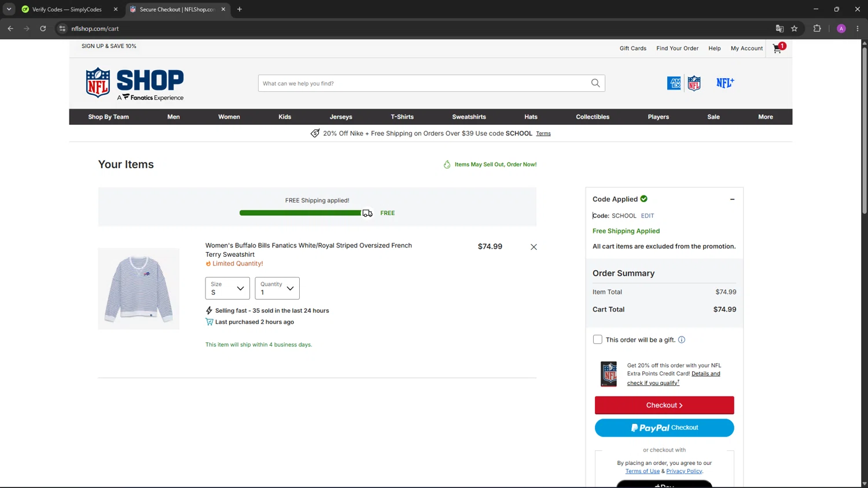Bookmark this page with star icon
This screenshot has width=868, height=488.
(x=795, y=28)
